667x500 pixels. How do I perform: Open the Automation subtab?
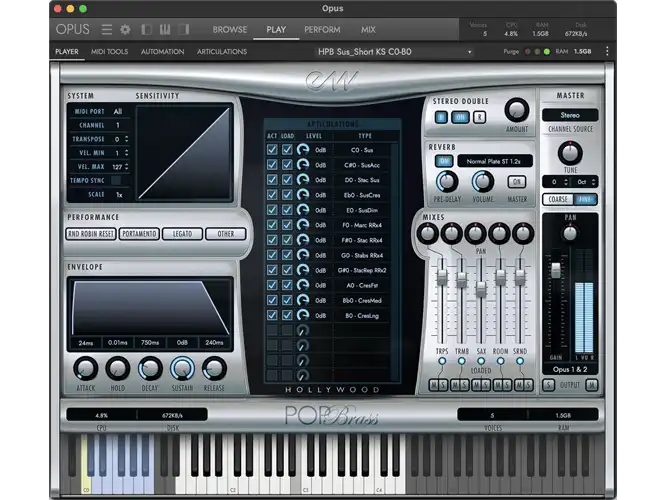point(162,51)
